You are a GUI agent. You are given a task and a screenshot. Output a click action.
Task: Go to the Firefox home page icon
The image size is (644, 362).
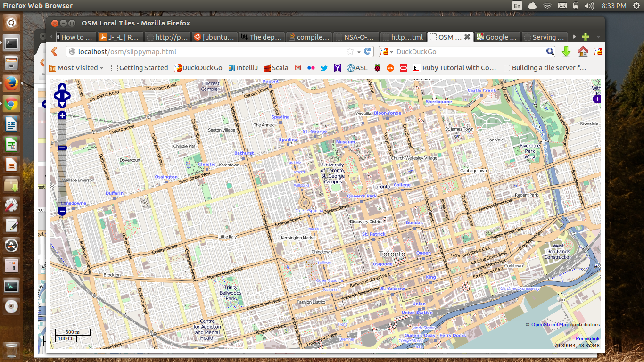point(583,51)
